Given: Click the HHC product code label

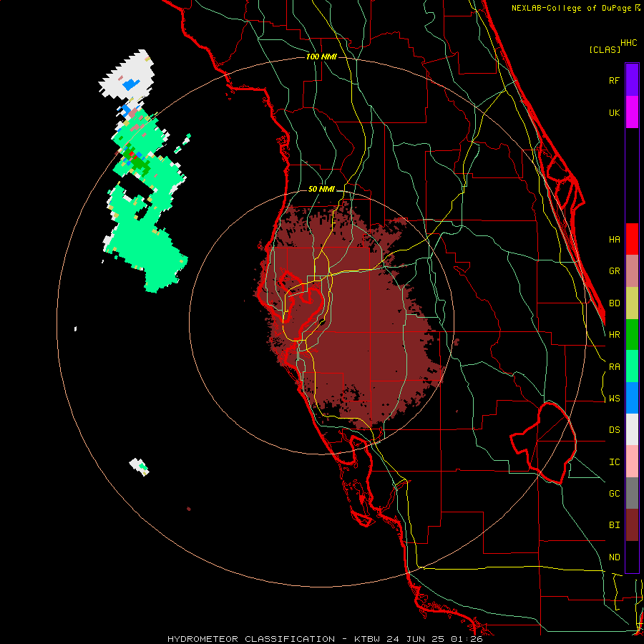Looking at the screenshot, I should 629,43.
